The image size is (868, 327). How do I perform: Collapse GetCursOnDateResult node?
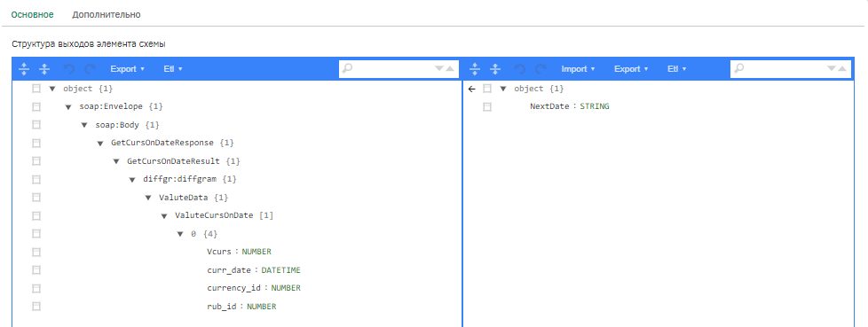point(116,161)
